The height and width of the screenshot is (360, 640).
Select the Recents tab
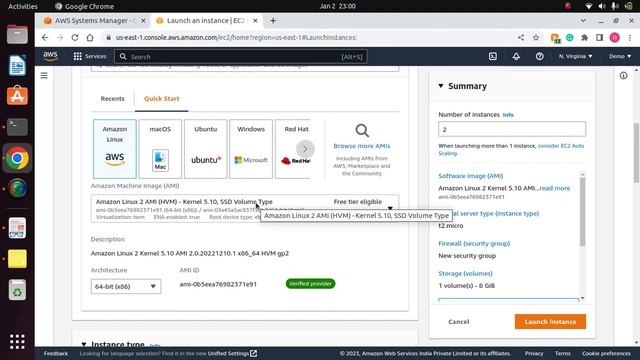pos(112,99)
